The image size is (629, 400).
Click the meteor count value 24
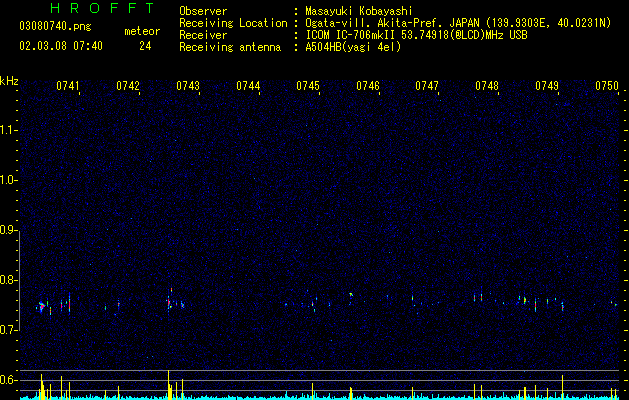[145, 46]
